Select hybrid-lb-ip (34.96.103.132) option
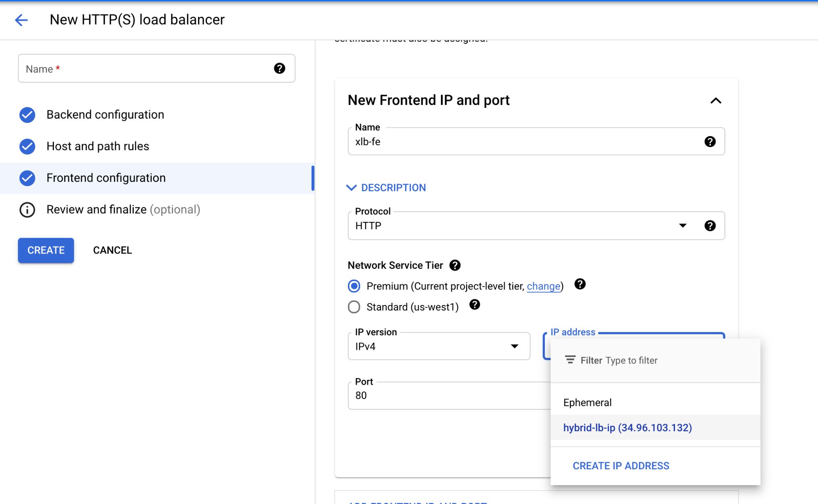The height and width of the screenshot is (504, 818). (x=627, y=428)
